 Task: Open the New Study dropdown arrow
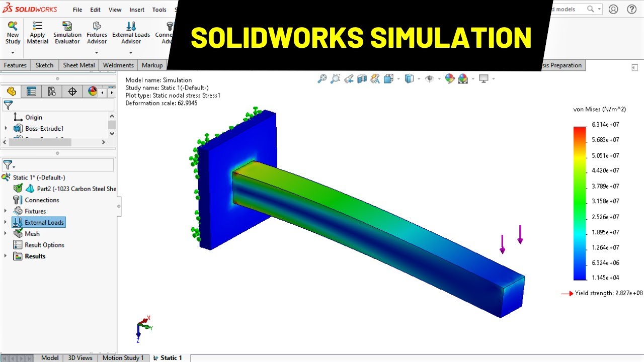coord(13,53)
